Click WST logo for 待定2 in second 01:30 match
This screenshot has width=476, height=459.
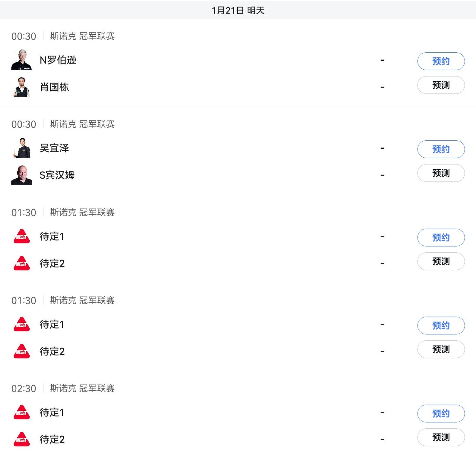[x=21, y=351]
